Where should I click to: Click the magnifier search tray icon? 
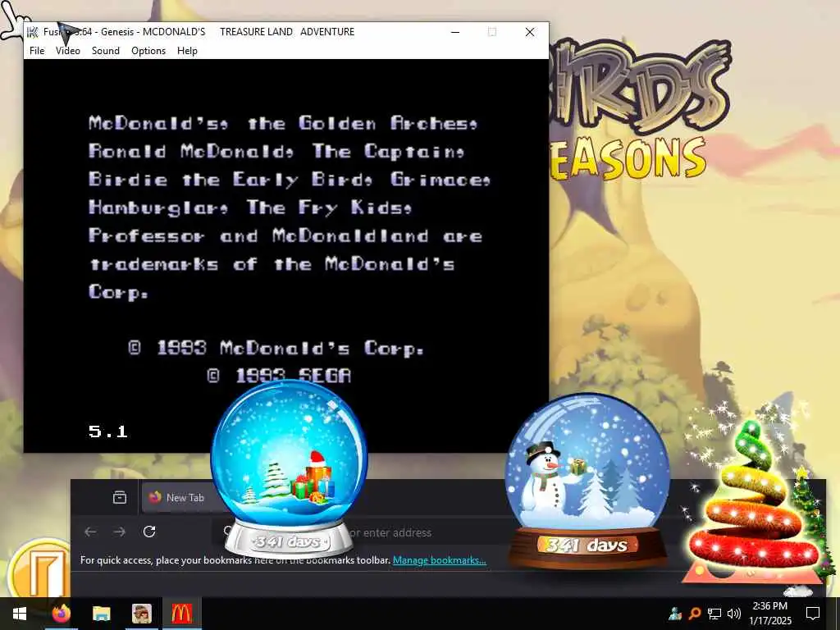[x=694, y=614]
